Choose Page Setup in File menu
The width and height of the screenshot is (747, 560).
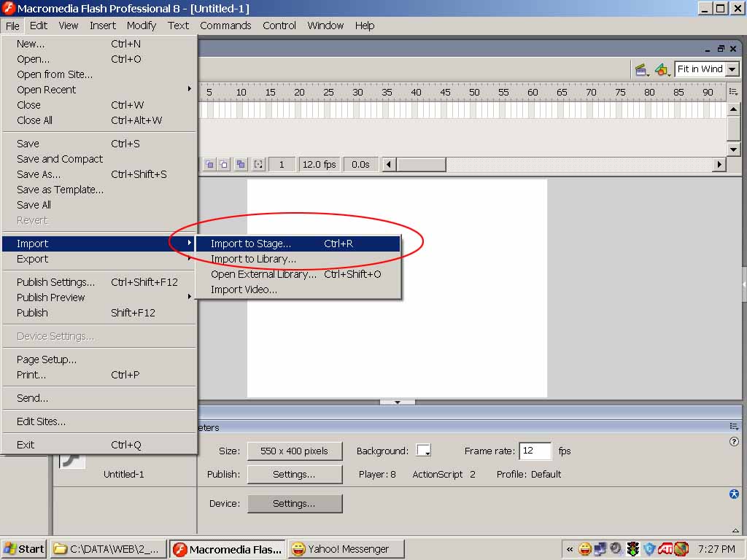tap(98, 359)
